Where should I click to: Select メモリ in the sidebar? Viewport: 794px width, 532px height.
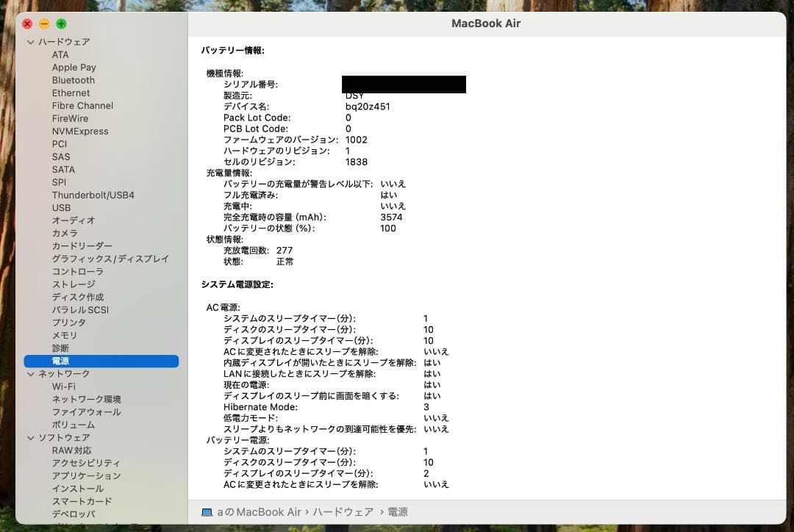pyautogui.click(x=65, y=335)
